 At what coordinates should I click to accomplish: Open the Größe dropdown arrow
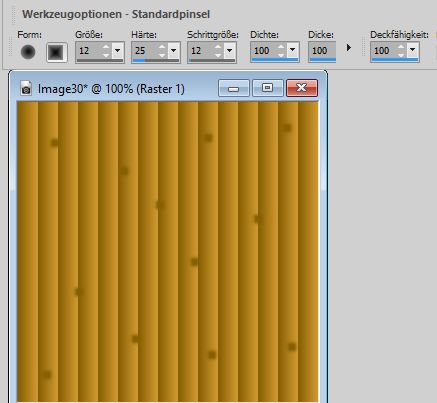(118, 51)
